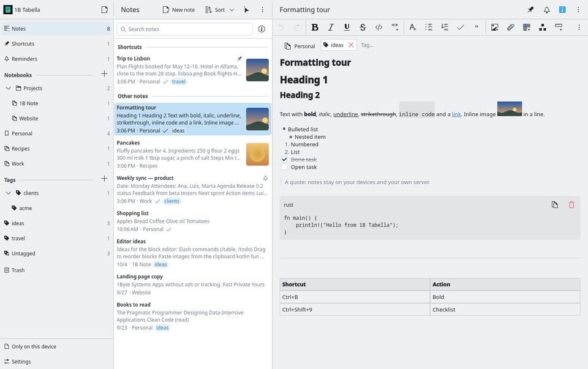Show Untagged notes
Image resolution: width=588 pixels, height=369 pixels.
coord(56,253)
